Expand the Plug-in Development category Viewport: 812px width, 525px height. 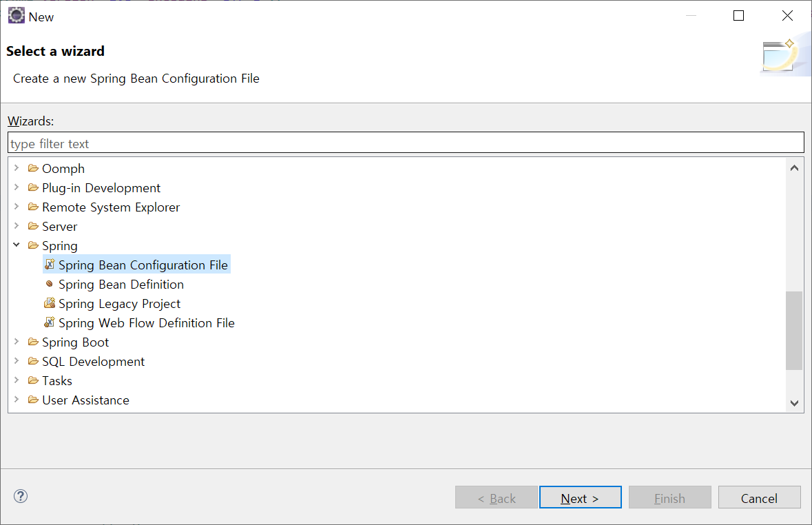(x=17, y=187)
